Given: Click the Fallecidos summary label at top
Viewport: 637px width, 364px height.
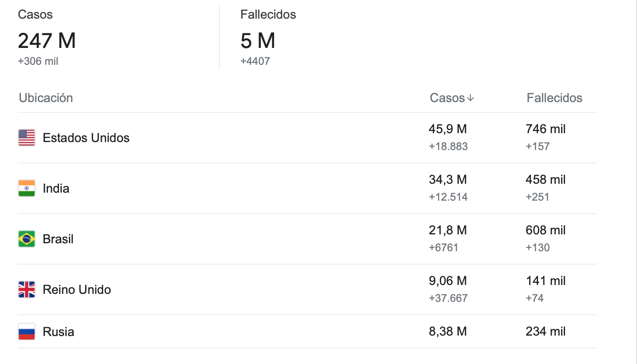Looking at the screenshot, I should tap(268, 15).
